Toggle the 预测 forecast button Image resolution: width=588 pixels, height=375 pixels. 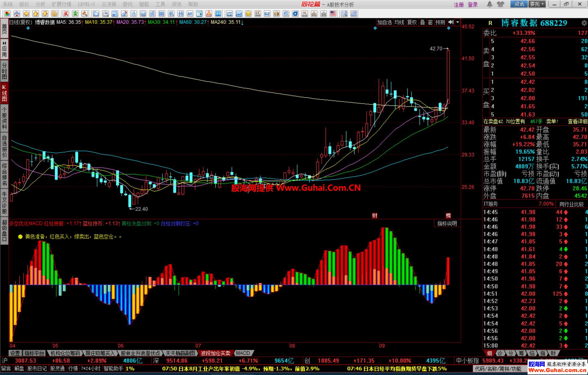[440, 22]
